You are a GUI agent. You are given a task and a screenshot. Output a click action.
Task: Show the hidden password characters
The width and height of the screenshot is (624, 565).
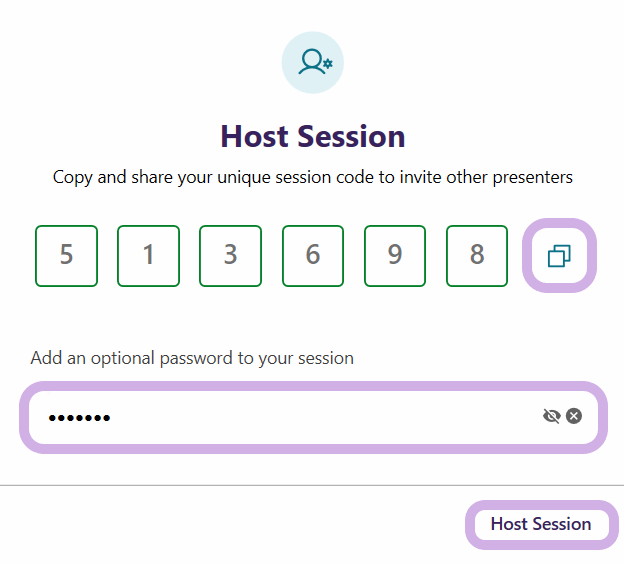tap(551, 416)
